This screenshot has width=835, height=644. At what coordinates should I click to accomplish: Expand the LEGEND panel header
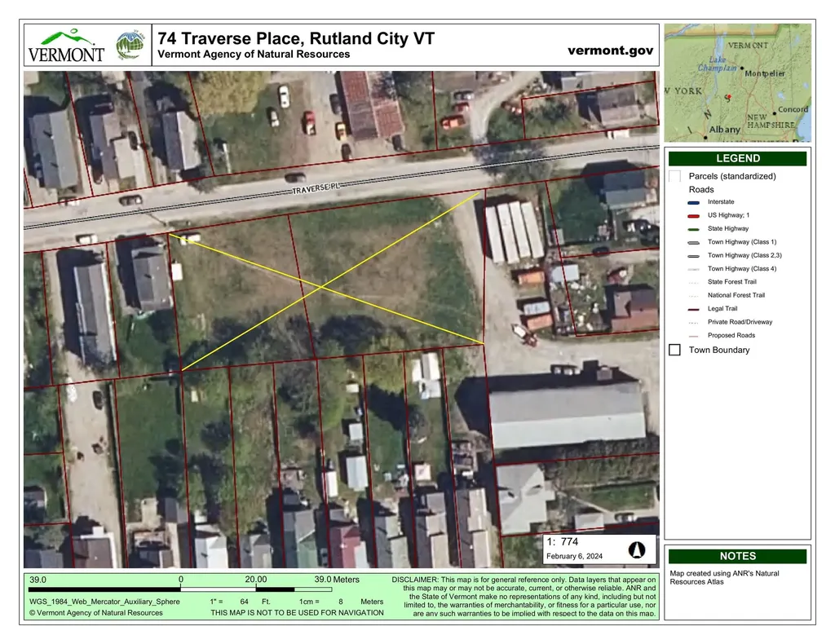pyautogui.click(x=737, y=158)
